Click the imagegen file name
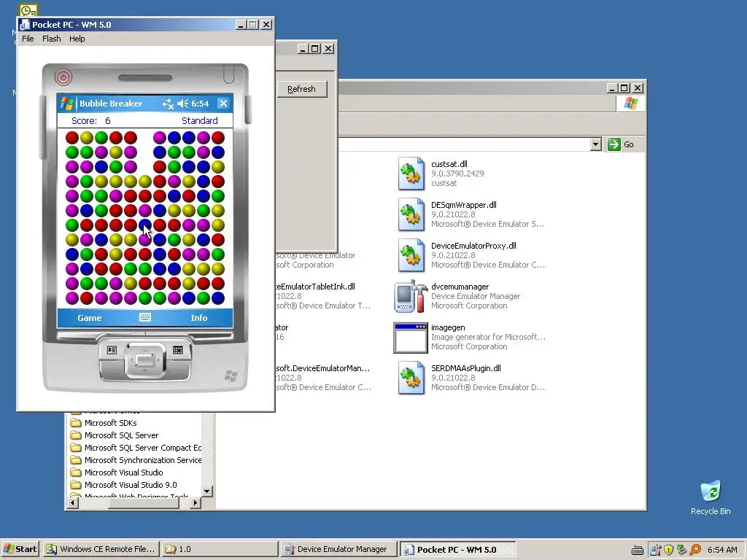The image size is (747, 560). [448, 327]
